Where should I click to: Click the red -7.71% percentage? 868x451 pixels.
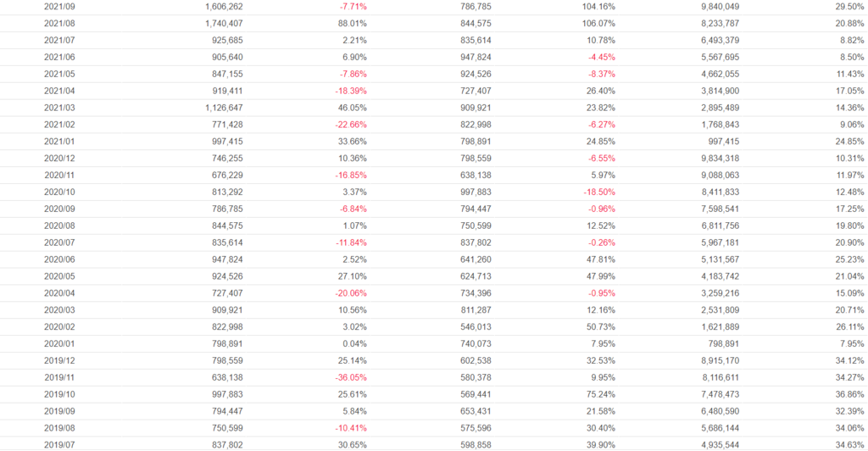(352, 7)
